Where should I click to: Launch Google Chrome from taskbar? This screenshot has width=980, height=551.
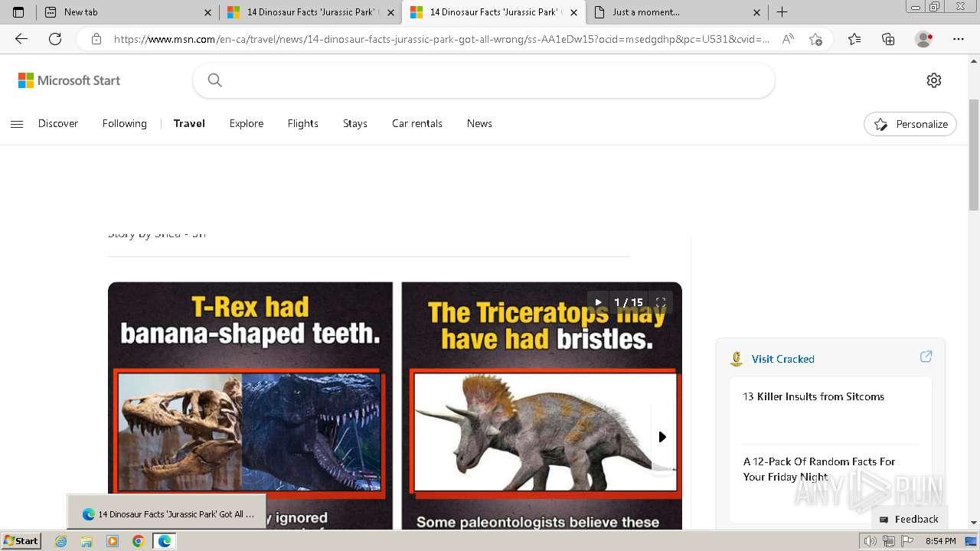pos(138,541)
